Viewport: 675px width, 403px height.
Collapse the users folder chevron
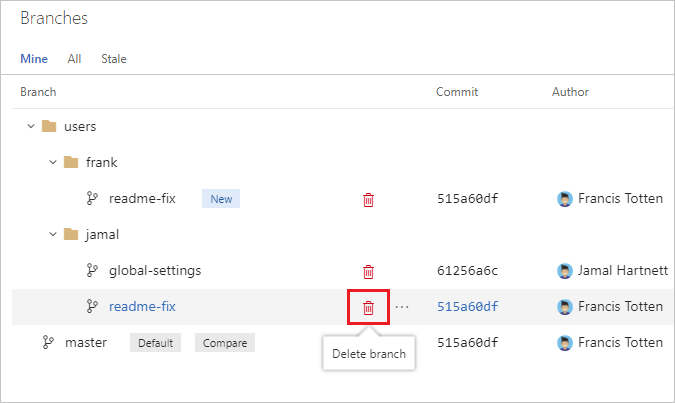point(31,126)
